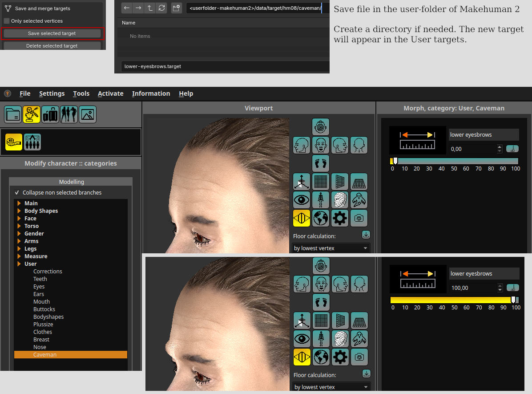The width and height of the screenshot is (532, 394).
Task: Open the Information menu
Action: pyautogui.click(x=151, y=93)
